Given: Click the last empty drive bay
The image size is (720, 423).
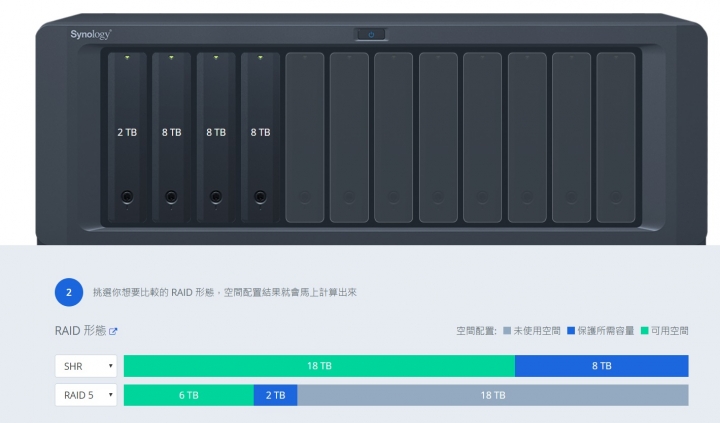Looking at the screenshot, I should (x=616, y=137).
